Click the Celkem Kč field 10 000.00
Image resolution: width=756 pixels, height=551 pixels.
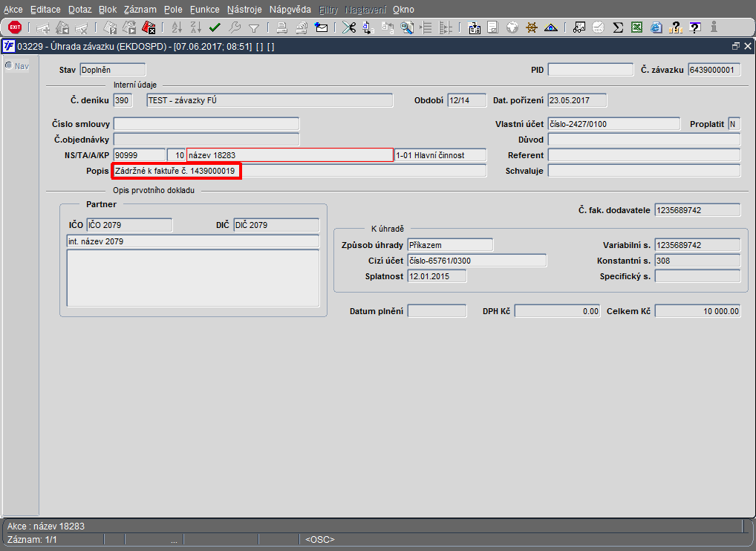pyautogui.click(x=697, y=311)
